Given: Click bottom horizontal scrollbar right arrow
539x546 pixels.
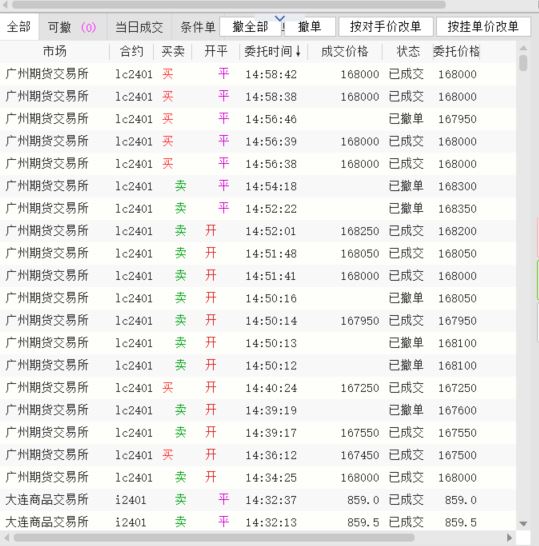Looking at the screenshot, I should [x=509, y=537].
